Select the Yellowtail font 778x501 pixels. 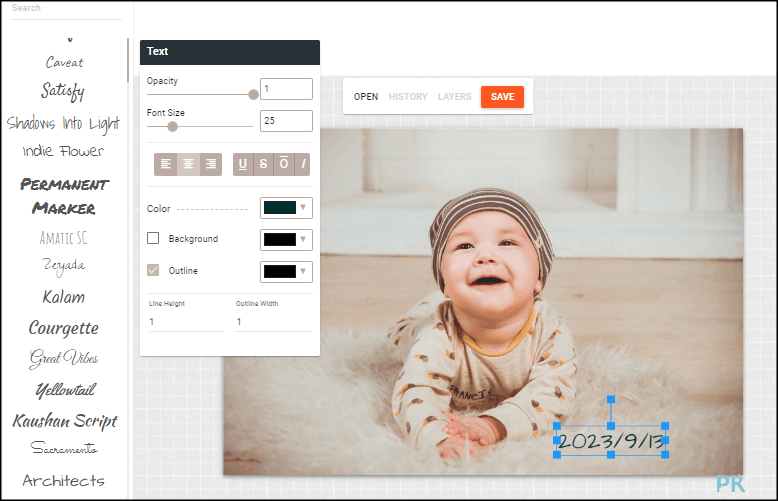pos(65,390)
